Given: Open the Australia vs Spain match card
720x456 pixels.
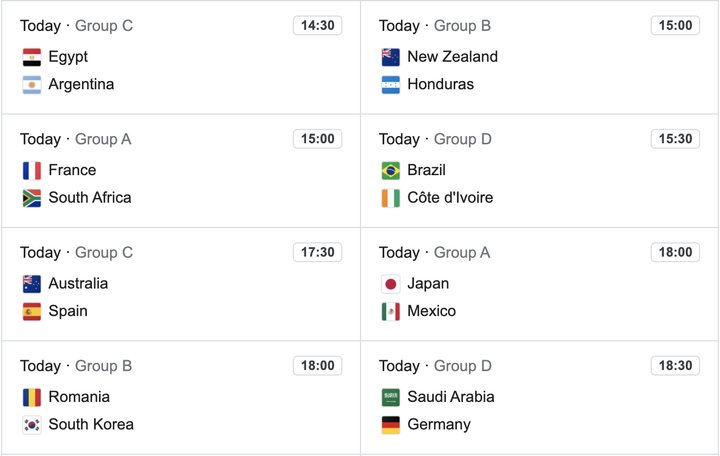Looking at the screenshot, I should 180,284.
